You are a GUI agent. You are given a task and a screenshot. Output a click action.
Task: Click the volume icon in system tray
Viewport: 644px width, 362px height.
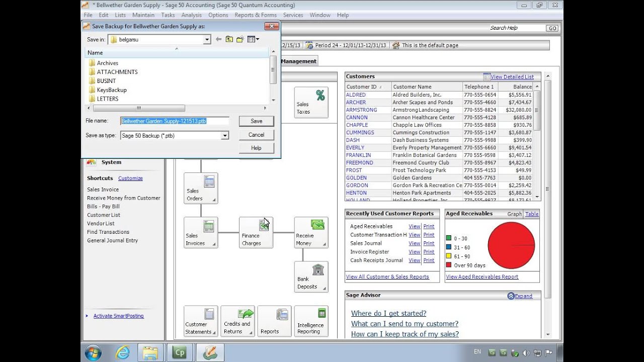tap(526, 353)
